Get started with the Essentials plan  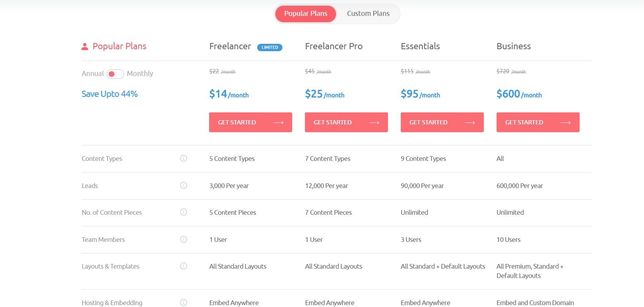(x=442, y=122)
